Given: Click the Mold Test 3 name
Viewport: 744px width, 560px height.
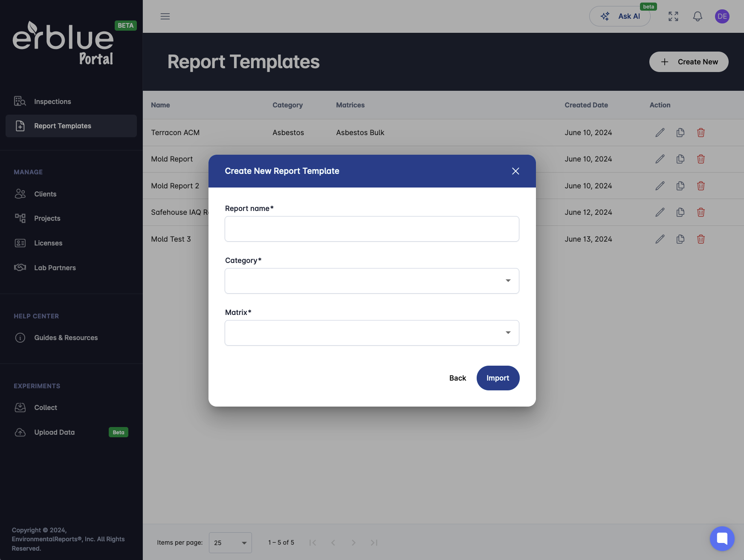Looking at the screenshot, I should coord(171,239).
